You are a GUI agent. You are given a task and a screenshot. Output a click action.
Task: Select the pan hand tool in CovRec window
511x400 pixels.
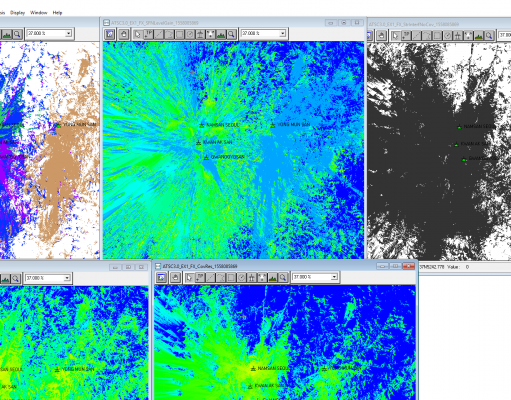[x=175, y=277]
